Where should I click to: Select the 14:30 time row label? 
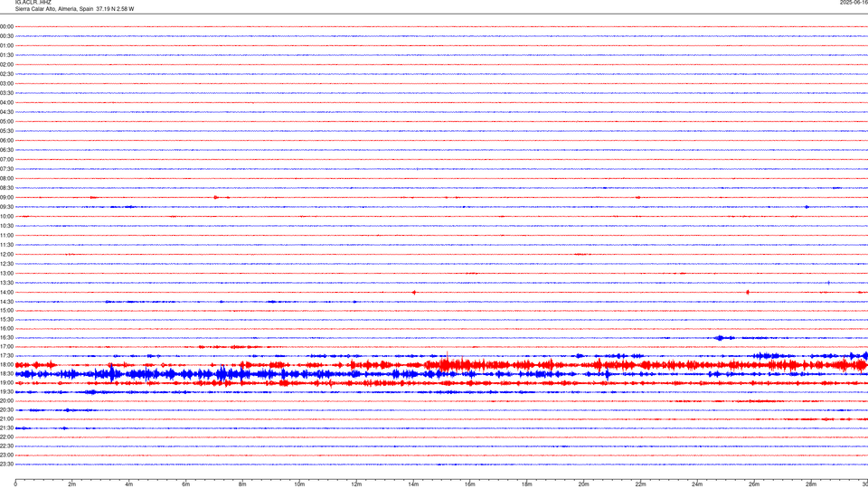coord(6,302)
